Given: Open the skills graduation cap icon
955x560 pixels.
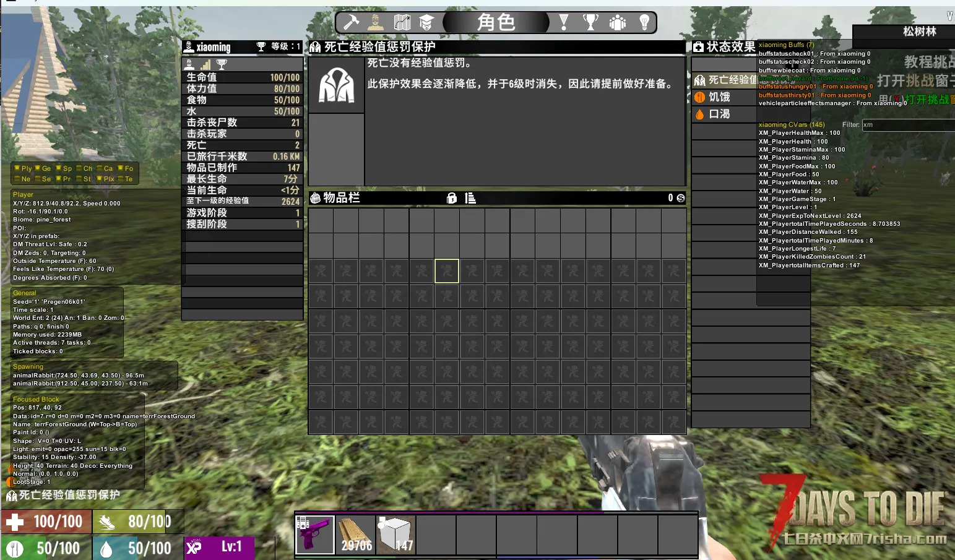Looking at the screenshot, I should click(x=426, y=23).
